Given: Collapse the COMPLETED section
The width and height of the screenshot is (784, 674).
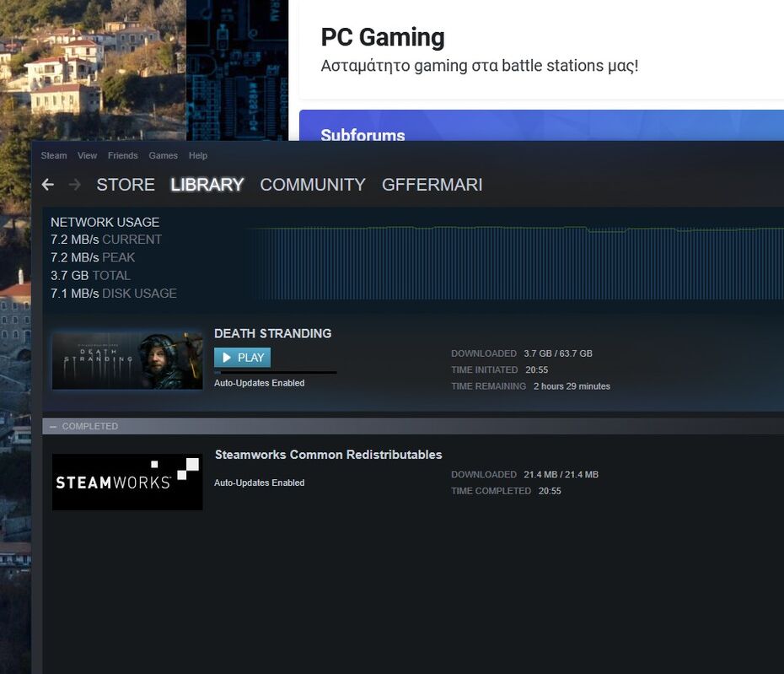Looking at the screenshot, I should tap(53, 426).
